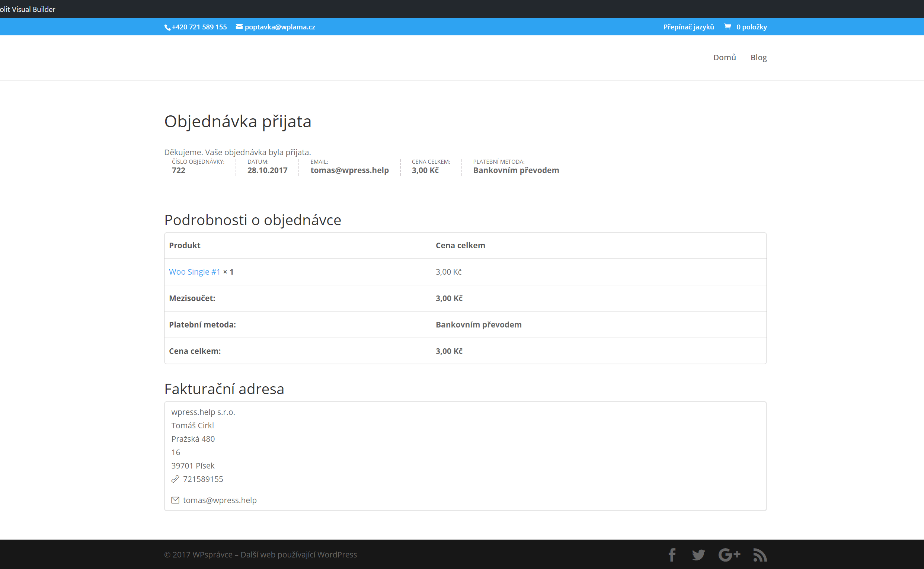Click the Facebook icon in the footer

pos(672,554)
